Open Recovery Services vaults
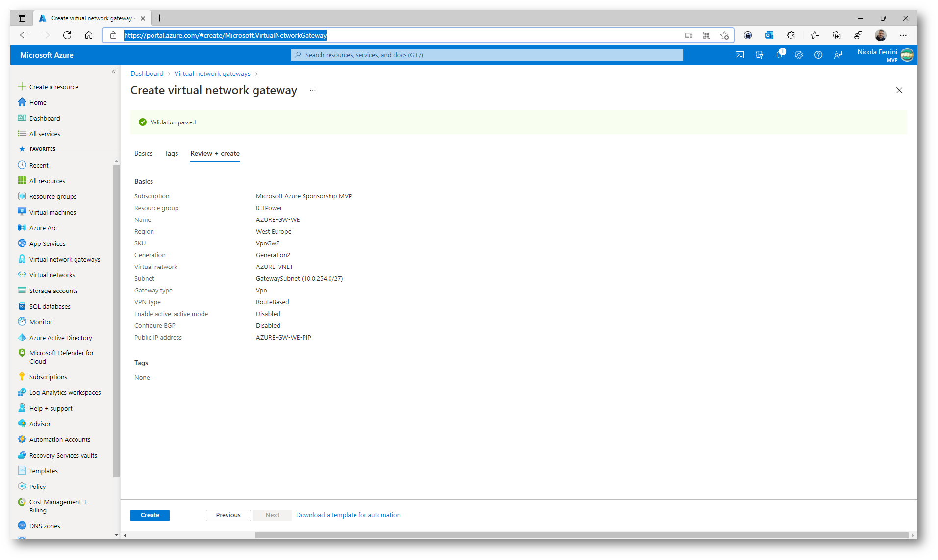The height and width of the screenshot is (560, 938). coord(63,455)
